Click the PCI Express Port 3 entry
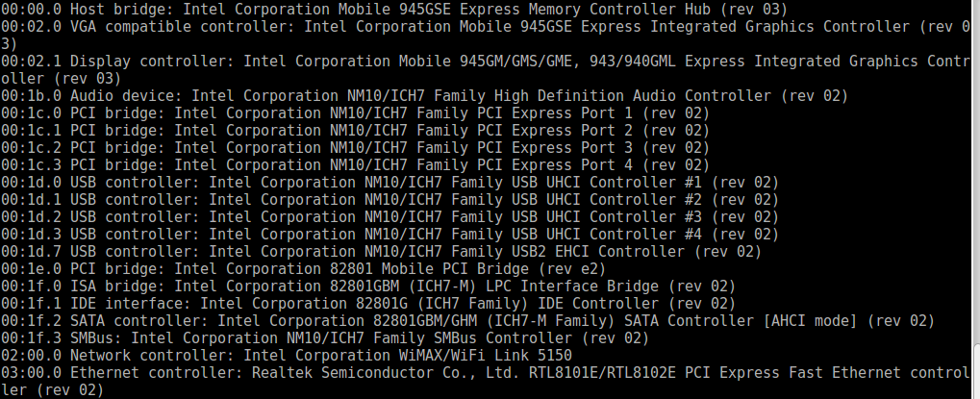The height and width of the screenshot is (399, 980). (x=355, y=148)
